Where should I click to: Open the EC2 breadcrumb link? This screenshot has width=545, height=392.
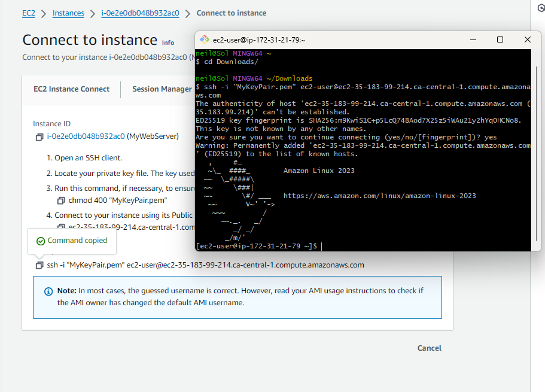29,13
